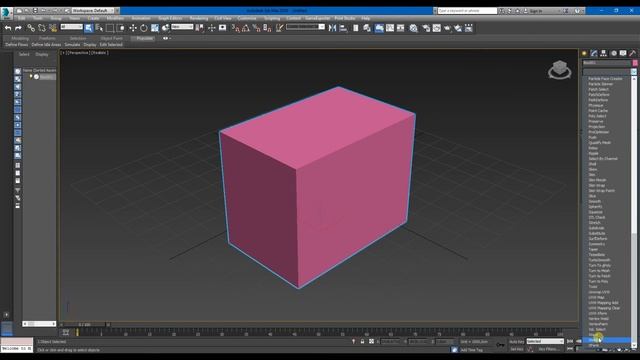This screenshot has height=360, width=640.
Task: Select Shell from modifier list
Action: click(x=592, y=164)
